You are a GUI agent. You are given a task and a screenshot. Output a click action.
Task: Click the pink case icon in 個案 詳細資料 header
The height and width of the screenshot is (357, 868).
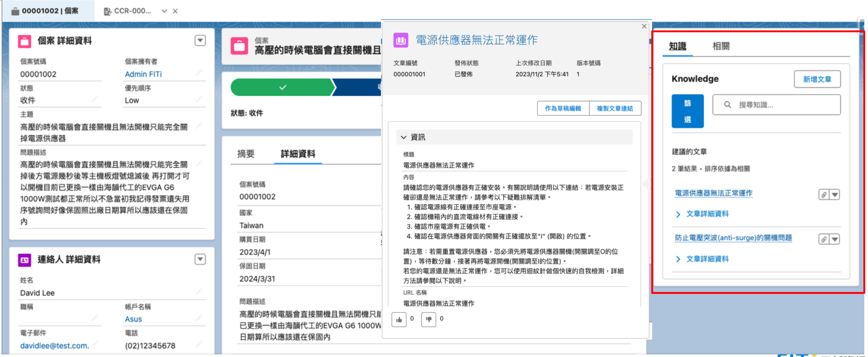point(24,41)
